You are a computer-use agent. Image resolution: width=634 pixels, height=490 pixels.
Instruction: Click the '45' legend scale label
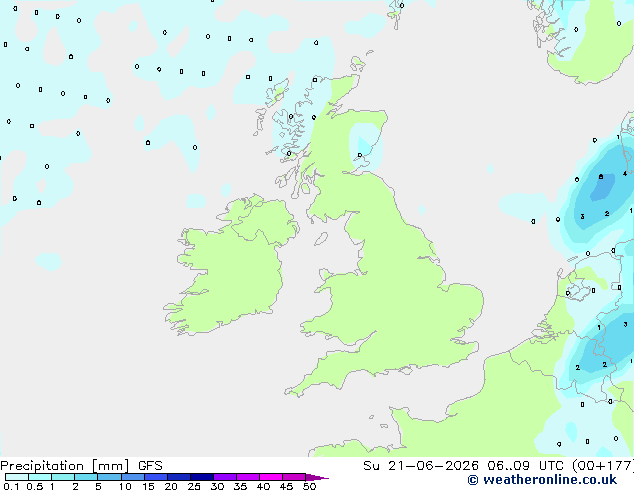(x=286, y=486)
